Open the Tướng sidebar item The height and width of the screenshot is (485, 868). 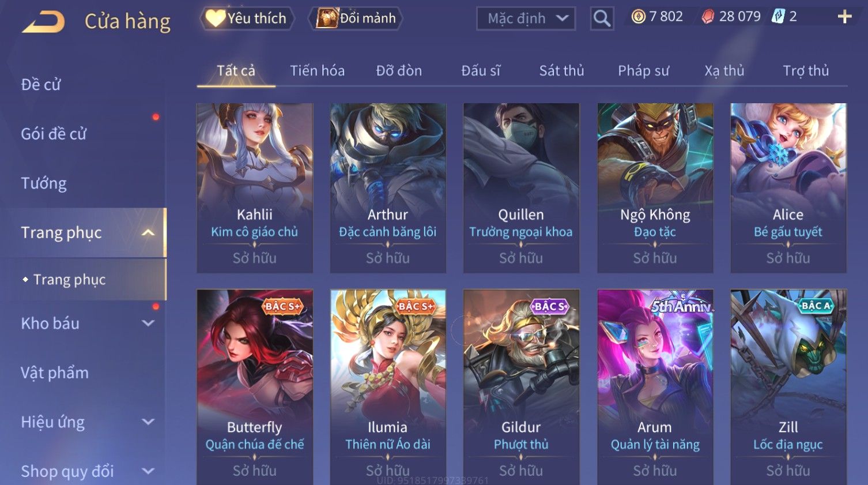(44, 183)
